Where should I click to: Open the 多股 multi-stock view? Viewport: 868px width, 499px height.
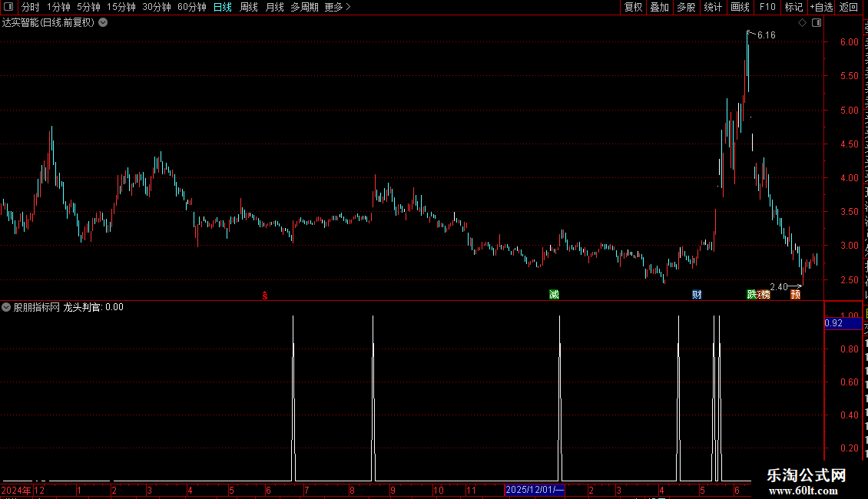click(687, 7)
